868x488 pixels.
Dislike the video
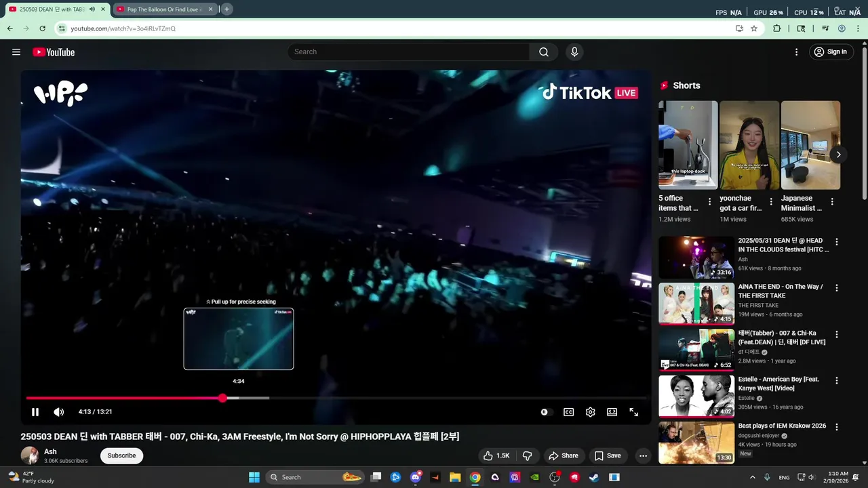click(x=528, y=455)
